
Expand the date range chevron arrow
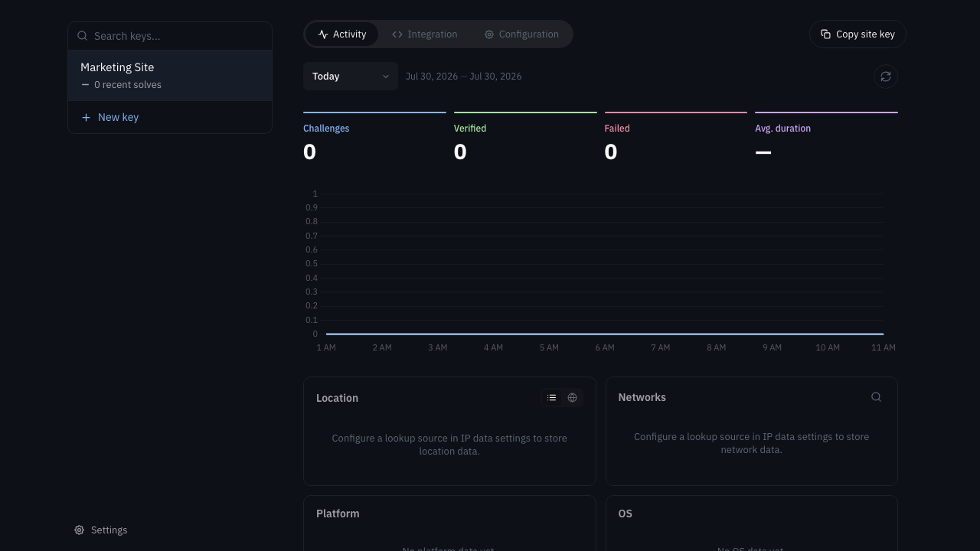[386, 77]
